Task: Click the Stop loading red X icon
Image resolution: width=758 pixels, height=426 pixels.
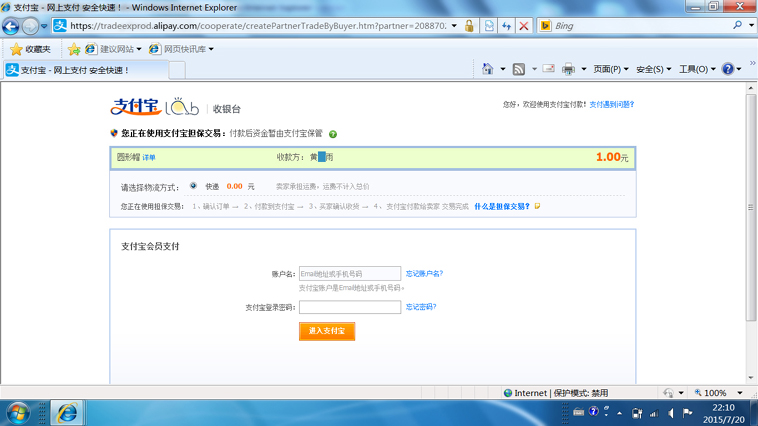Action: (x=524, y=26)
